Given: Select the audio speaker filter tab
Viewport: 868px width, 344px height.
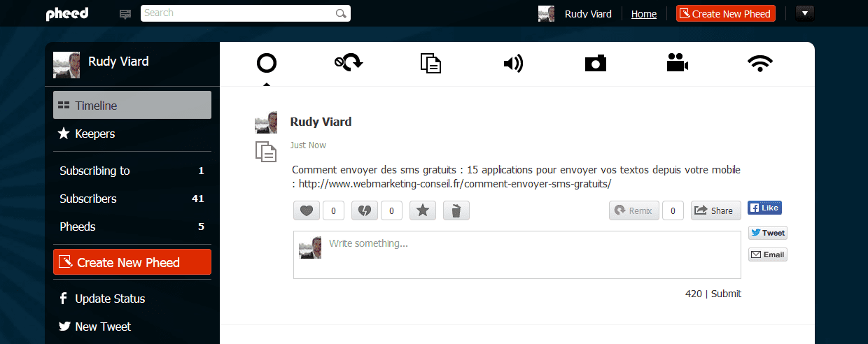Looking at the screenshot, I should (x=513, y=64).
